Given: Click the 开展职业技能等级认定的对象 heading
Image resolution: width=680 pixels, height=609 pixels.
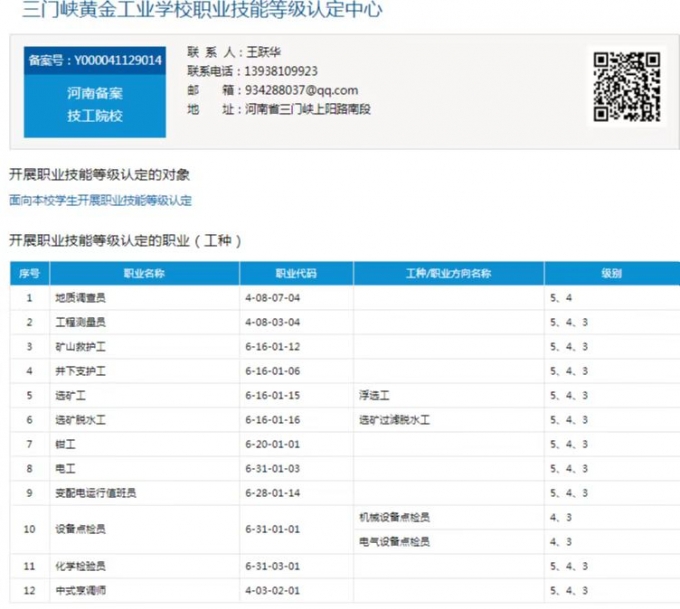Looking at the screenshot, I should [x=99, y=174].
